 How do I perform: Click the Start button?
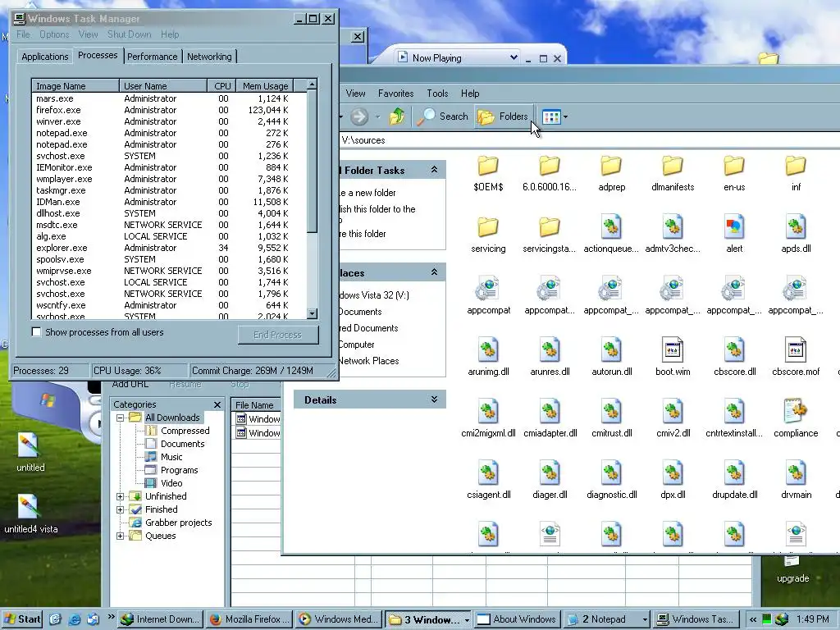[x=22, y=619]
